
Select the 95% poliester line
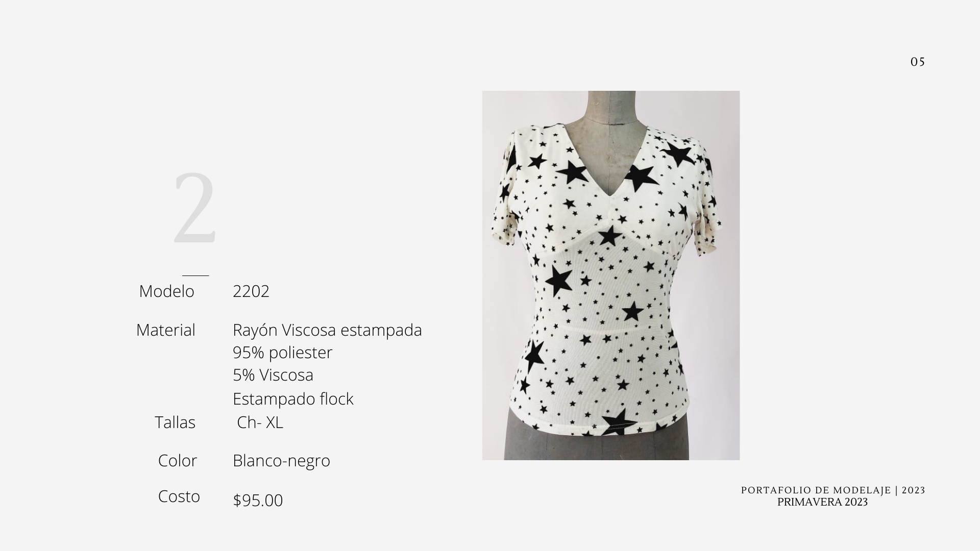coord(282,353)
